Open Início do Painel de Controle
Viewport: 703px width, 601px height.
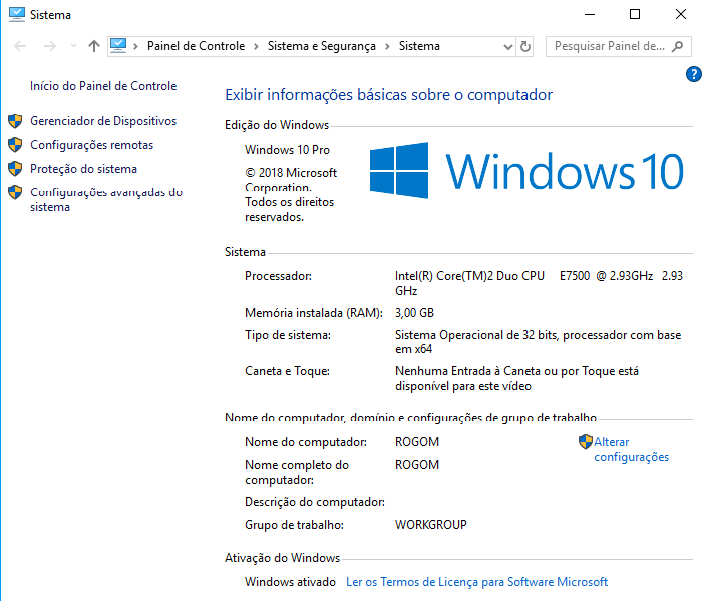(x=104, y=86)
